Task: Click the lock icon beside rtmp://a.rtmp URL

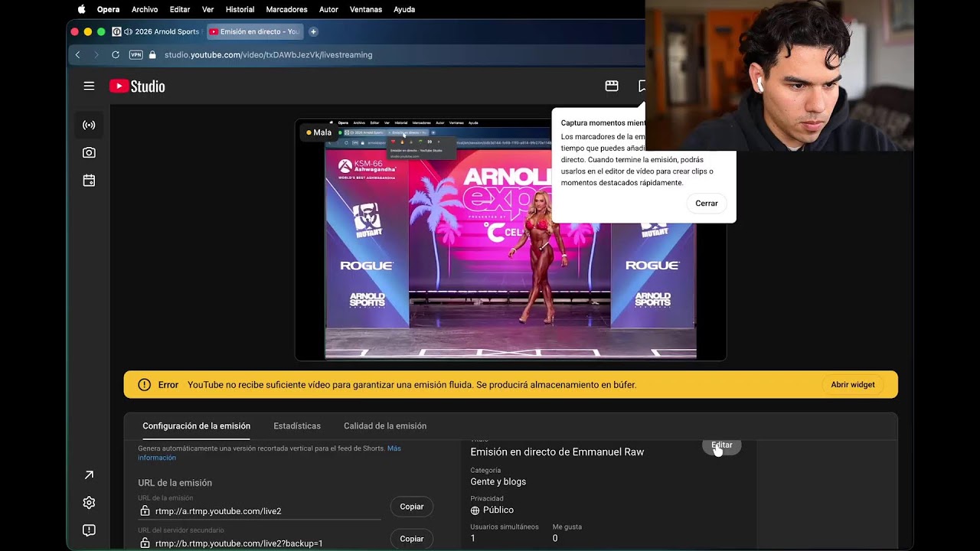Action: coord(145,511)
